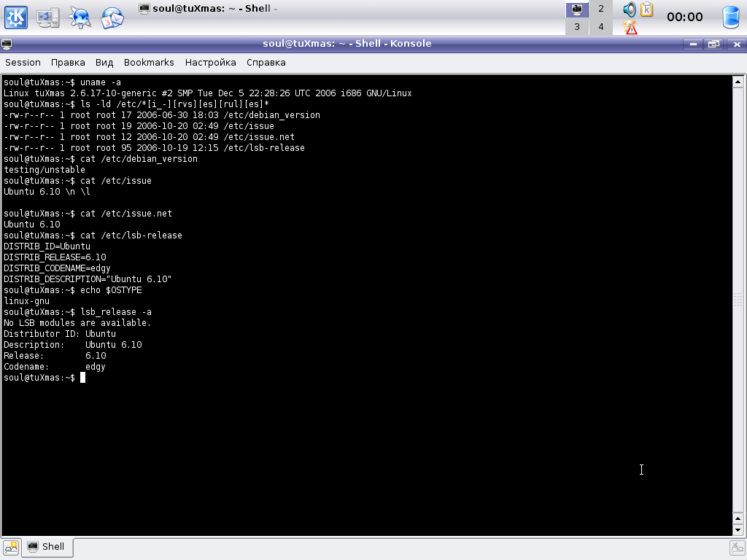Click the scrollbar up arrow near the bottom
The image size is (747, 560).
[738, 518]
